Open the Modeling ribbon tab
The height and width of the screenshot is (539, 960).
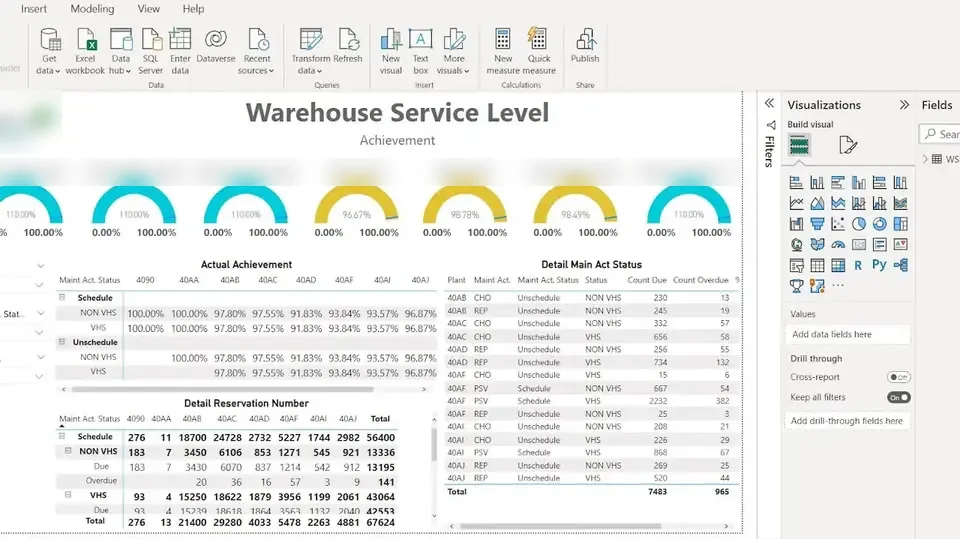coord(92,9)
